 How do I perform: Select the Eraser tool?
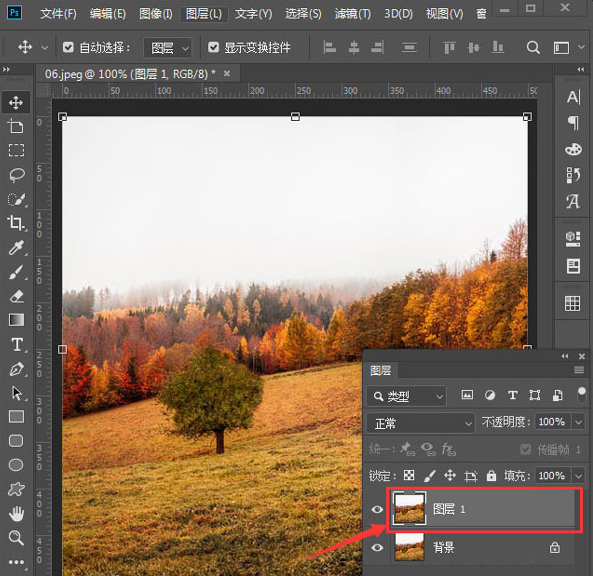tap(16, 296)
